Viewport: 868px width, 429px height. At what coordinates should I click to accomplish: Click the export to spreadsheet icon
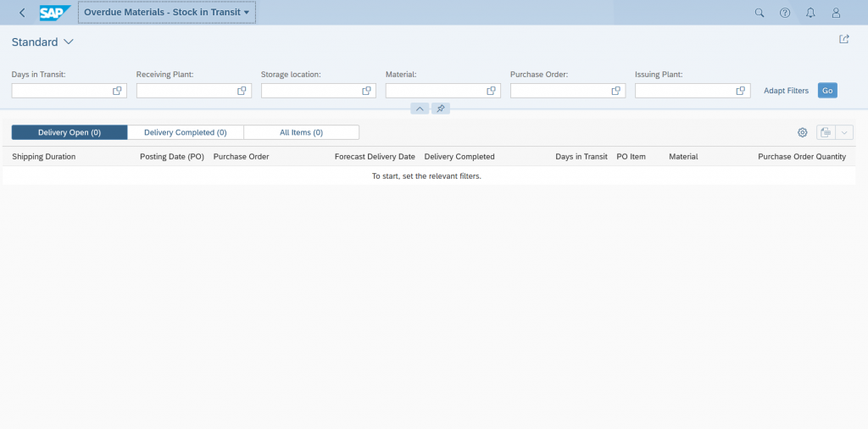point(826,132)
